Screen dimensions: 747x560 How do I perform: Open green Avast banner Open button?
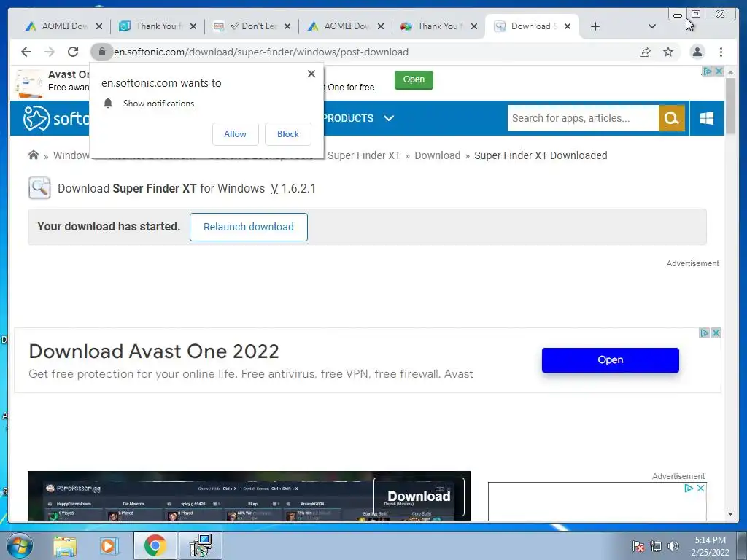[414, 79]
